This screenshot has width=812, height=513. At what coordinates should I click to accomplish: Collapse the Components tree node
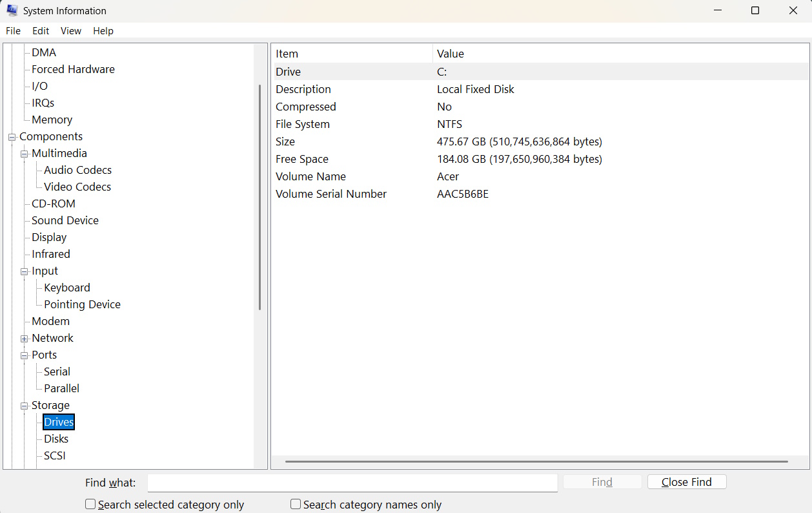coord(12,137)
